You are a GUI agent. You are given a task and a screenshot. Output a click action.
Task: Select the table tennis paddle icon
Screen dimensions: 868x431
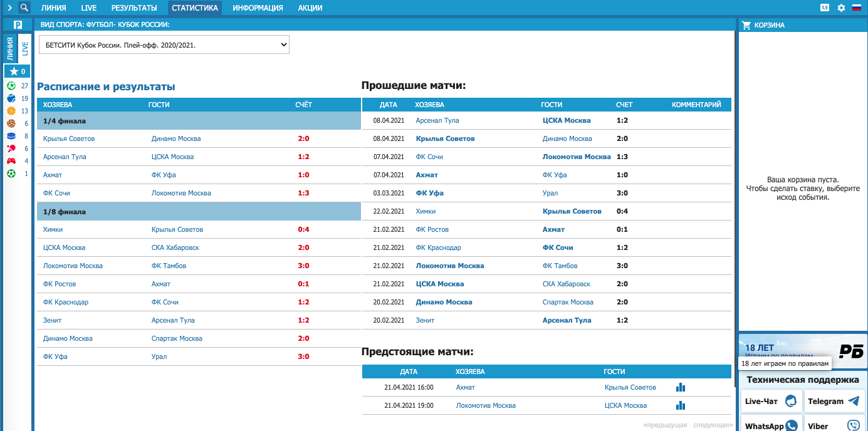[x=11, y=148]
